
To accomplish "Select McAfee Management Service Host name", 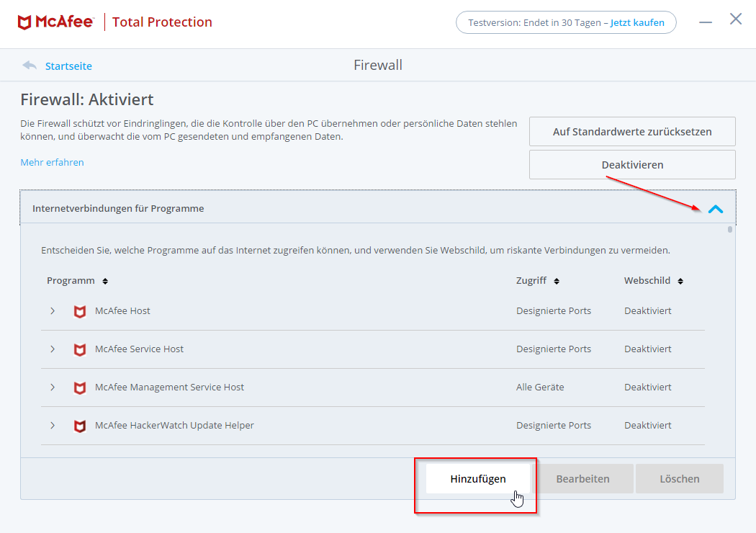I will [169, 388].
